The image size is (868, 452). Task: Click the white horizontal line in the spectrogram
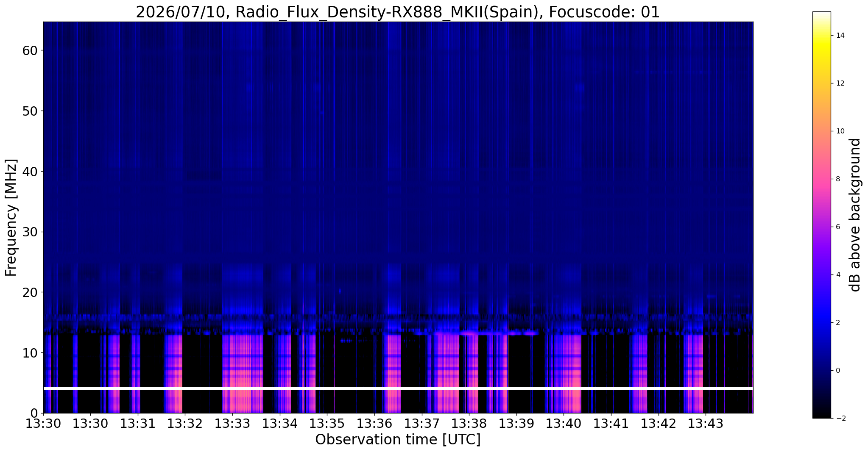coord(398,388)
